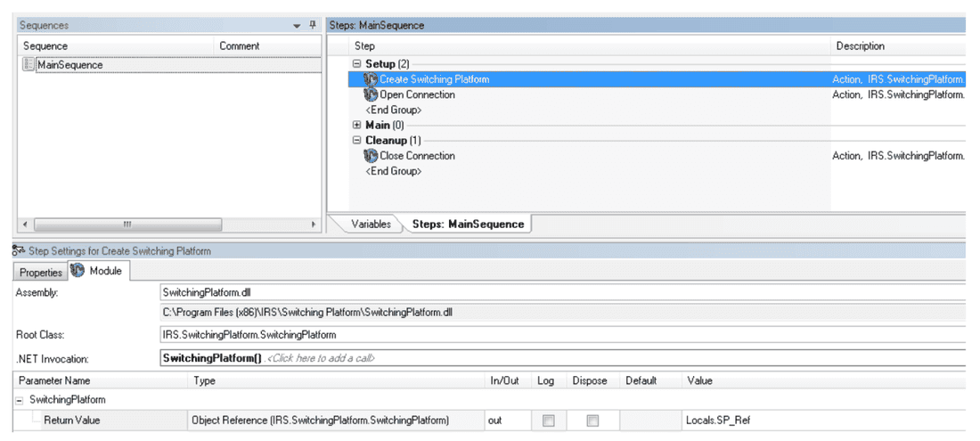Click the Sequences scrollbar left arrow
The width and height of the screenshot is (980, 441).
tap(24, 225)
